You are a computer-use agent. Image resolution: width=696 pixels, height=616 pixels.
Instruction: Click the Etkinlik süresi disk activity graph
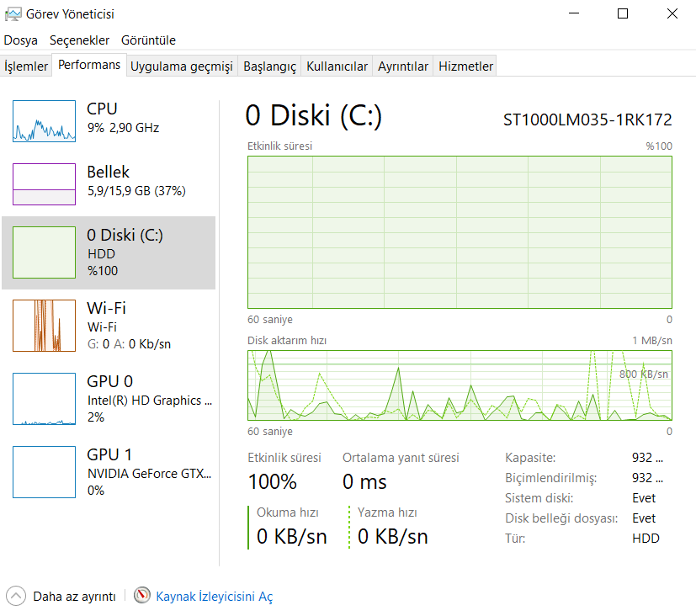coord(460,231)
